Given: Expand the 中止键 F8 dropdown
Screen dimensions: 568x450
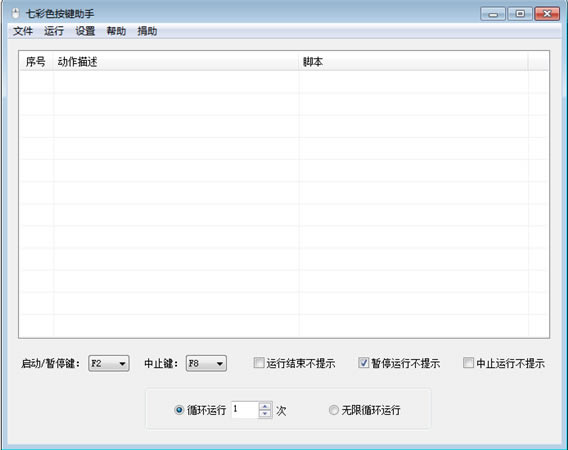Looking at the screenshot, I should (206, 363).
